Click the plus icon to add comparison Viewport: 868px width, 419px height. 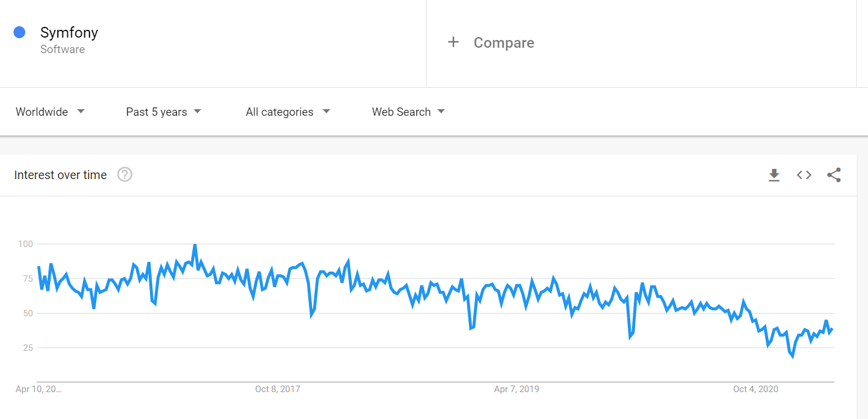pos(453,42)
